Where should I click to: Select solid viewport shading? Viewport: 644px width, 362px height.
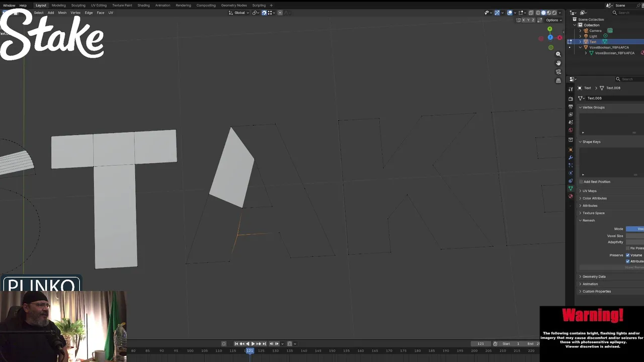click(543, 13)
